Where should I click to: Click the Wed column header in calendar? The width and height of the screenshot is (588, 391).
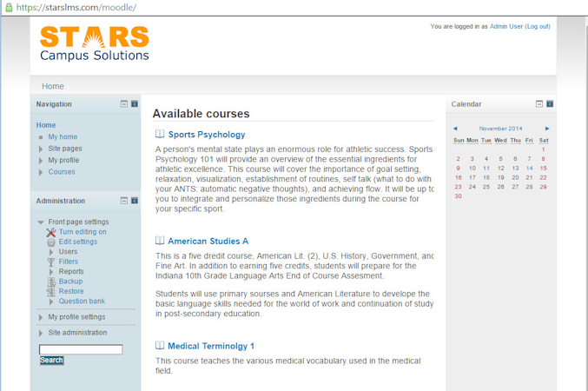(500, 141)
